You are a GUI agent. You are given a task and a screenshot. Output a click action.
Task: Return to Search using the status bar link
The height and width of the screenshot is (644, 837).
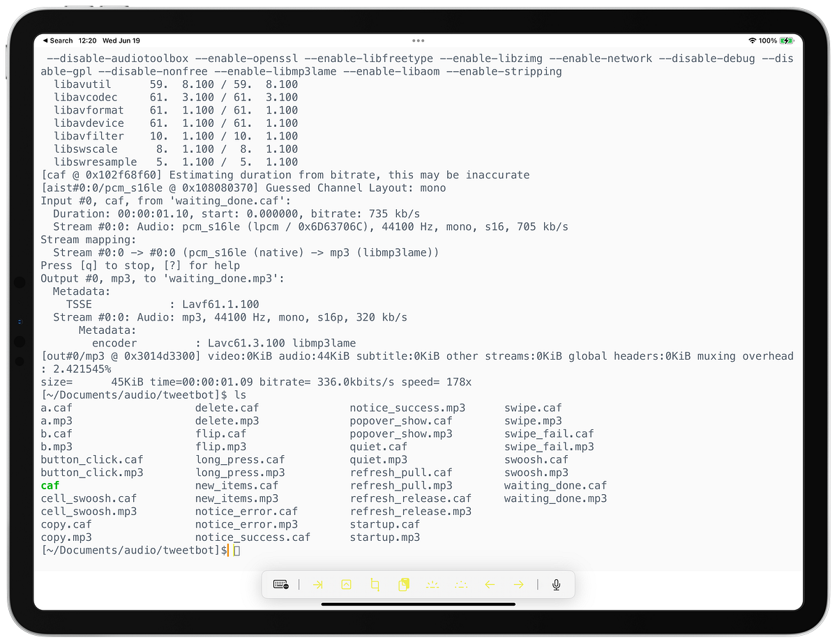[x=58, y=40]
